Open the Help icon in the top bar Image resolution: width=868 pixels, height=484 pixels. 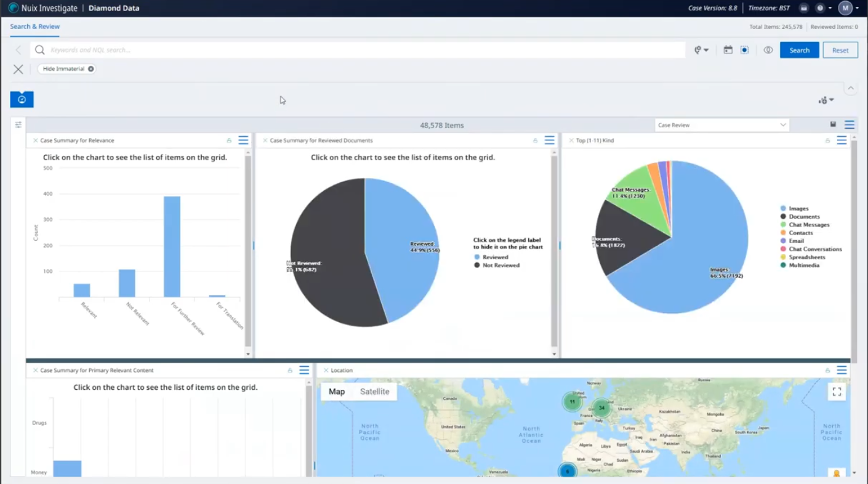821,8
